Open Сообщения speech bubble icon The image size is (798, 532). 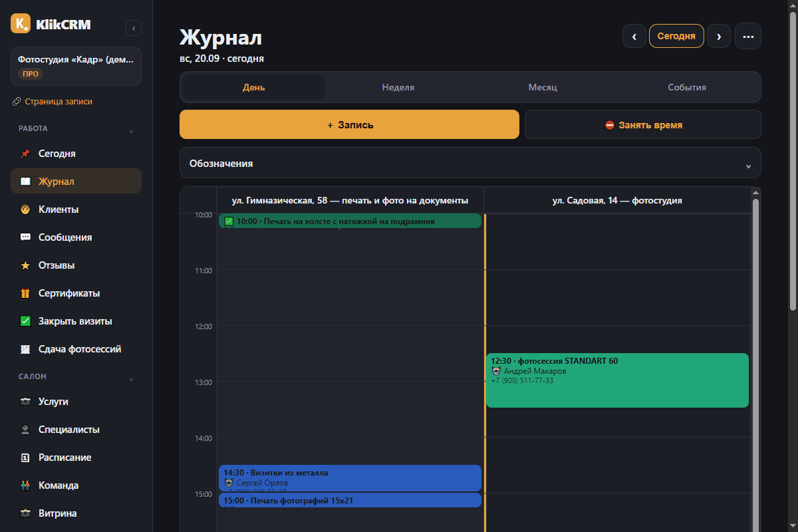25,237
